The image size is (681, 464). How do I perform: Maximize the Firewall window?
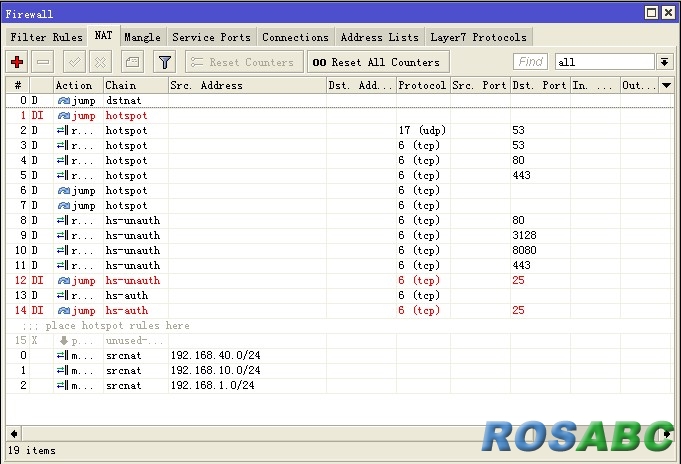(651, 13)
